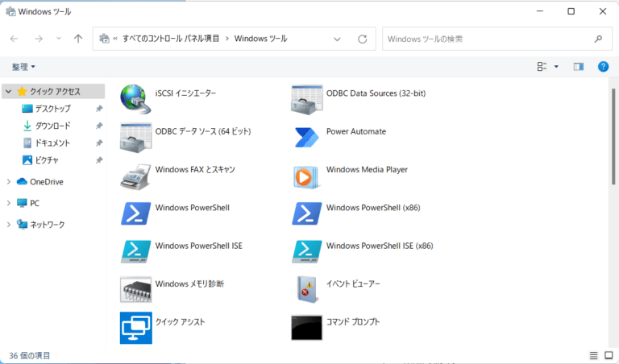Go up one level with up arrow
The image size is (619, 364).
coord(78,39)
